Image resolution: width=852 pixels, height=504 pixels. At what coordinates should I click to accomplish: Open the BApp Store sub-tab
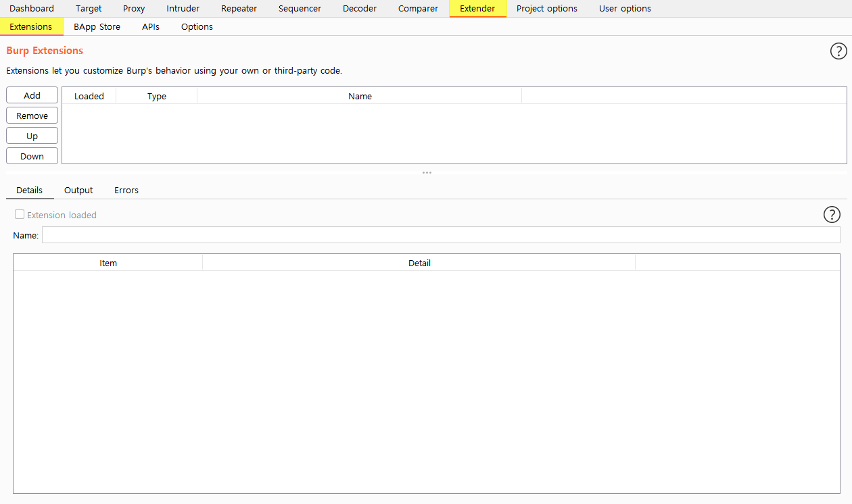tap(97, 26)
